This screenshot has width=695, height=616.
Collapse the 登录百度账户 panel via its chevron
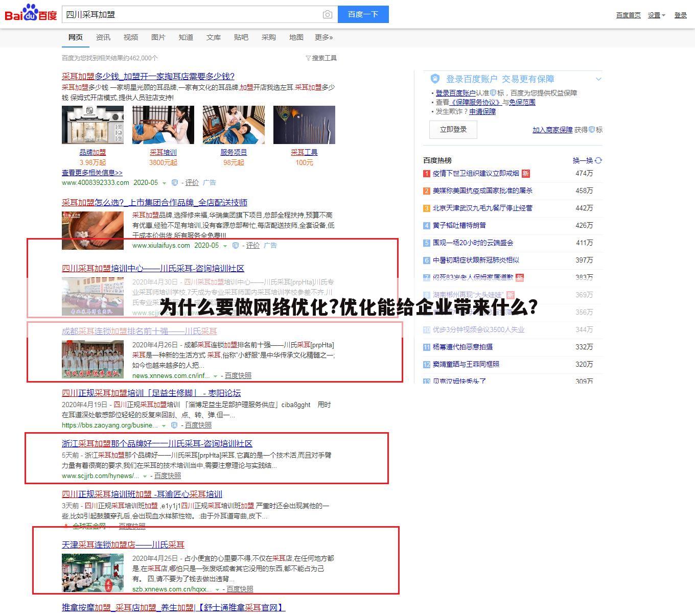point(598,79)
